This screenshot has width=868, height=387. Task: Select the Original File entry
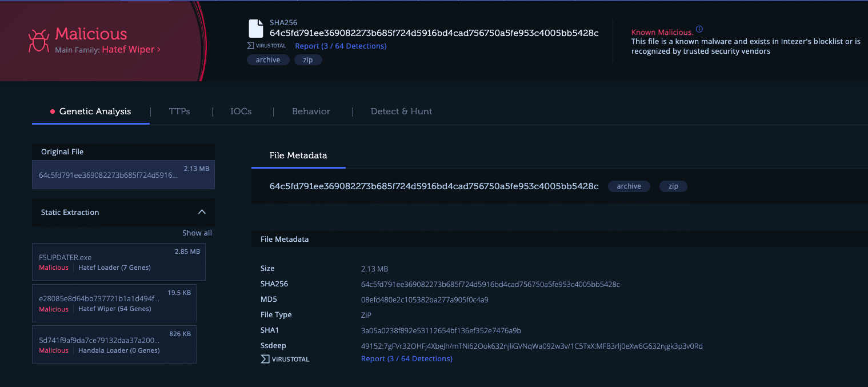pyautogui.click(x=123, y=175)
